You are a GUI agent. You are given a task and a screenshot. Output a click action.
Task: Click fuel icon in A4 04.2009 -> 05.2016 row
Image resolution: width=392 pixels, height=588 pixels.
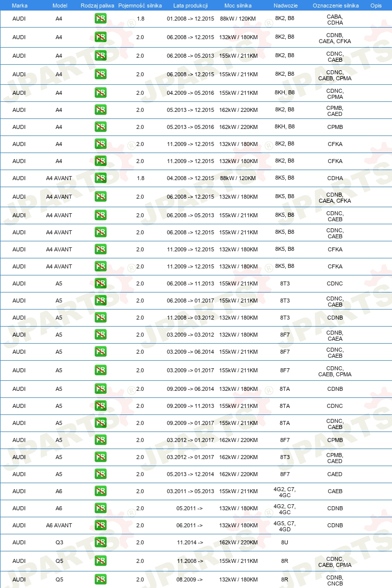[x=100, y=93]
